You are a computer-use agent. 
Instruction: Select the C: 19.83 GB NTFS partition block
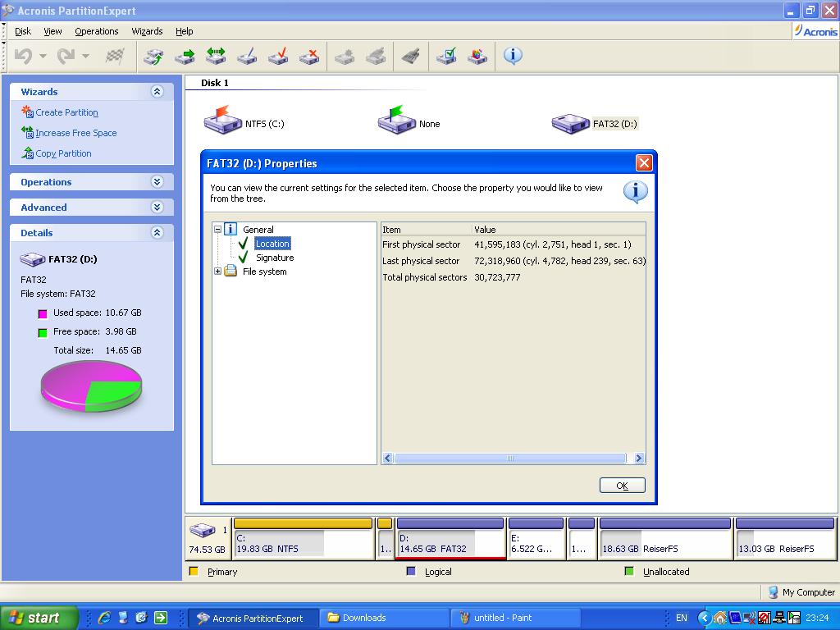tap(304, 539)
